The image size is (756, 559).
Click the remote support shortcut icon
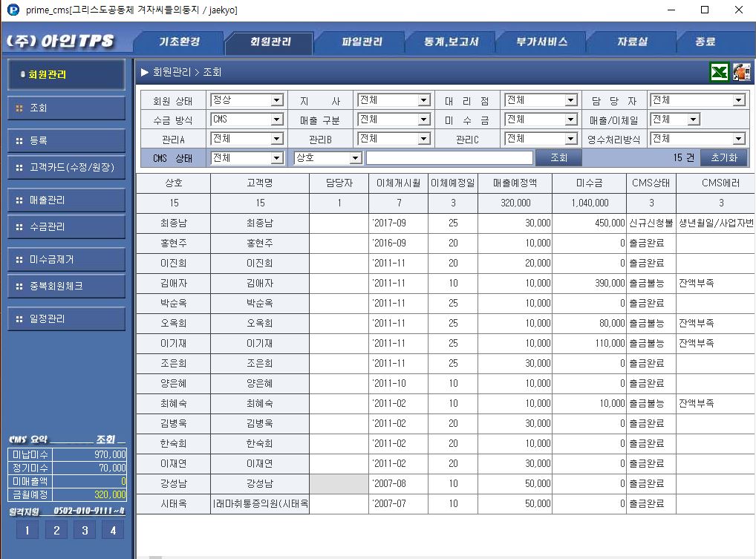pyautogui.click(x=741, y=72)
